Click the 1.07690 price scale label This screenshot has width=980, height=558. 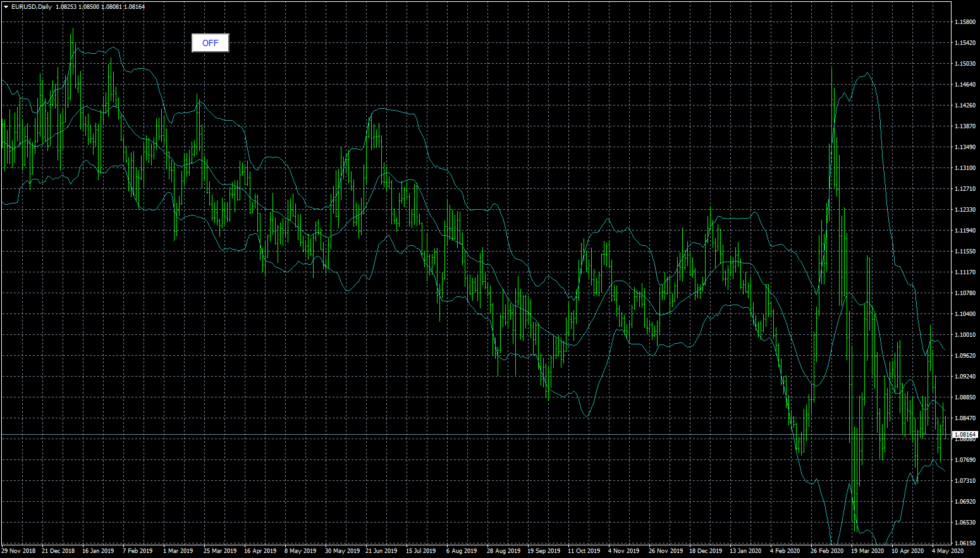point(965,460)
